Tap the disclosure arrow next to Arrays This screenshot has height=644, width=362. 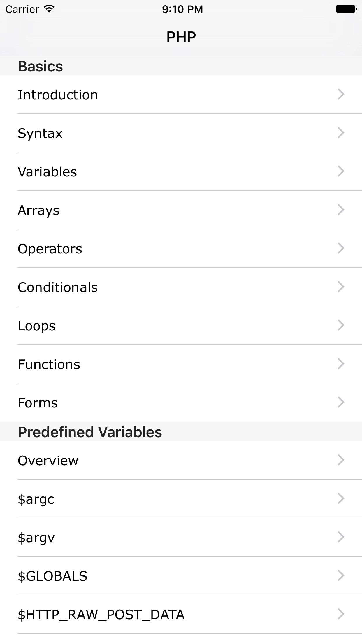point(341,210)
